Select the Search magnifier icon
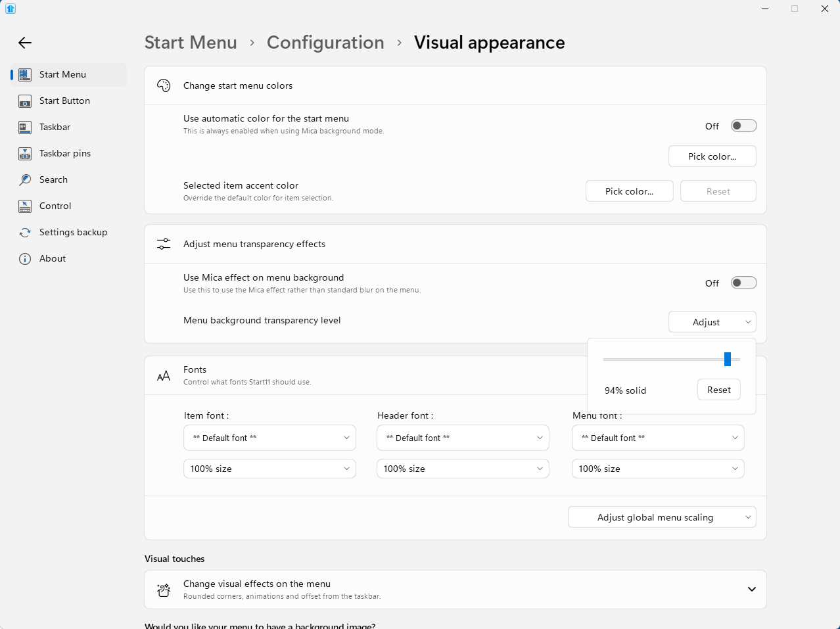The image size is (840, 629). click(25, 180)
